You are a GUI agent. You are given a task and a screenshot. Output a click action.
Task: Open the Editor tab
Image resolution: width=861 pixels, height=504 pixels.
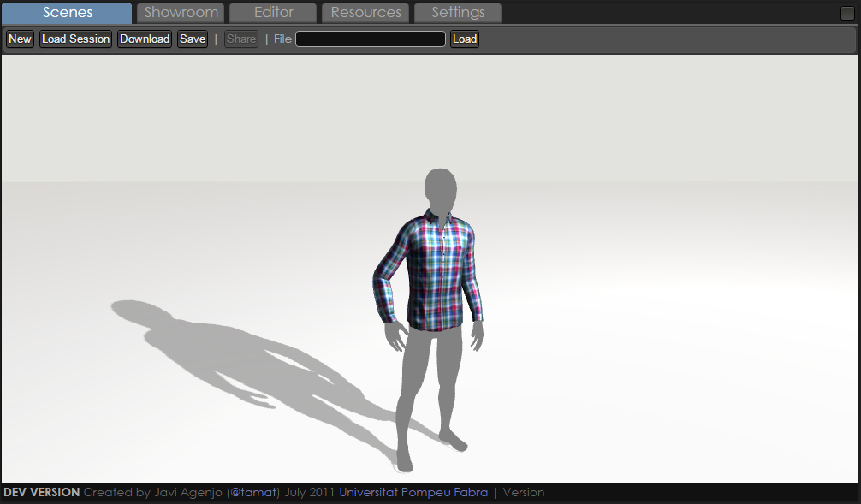(273, 13)
